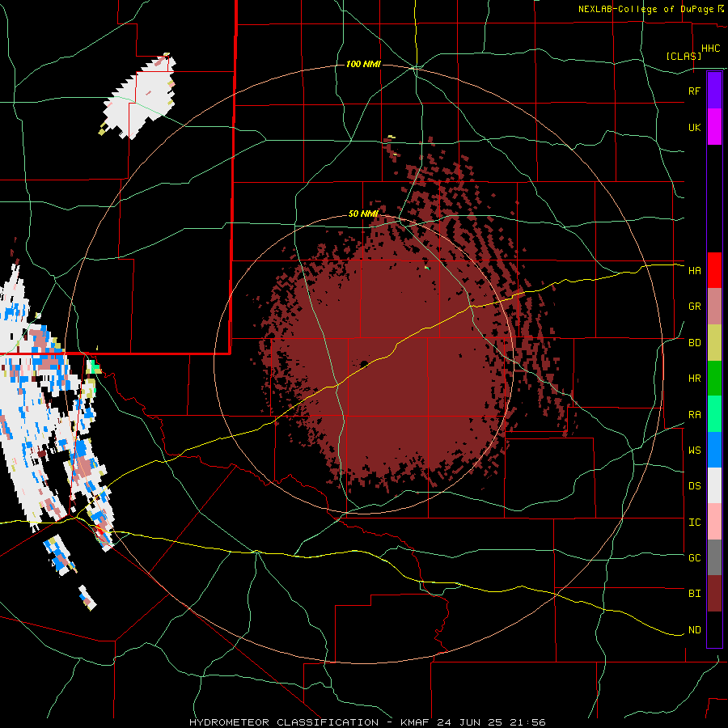The height and width of the screenshot is (728, 728).
Task: Click the 'NEXLAB-College of DuPage' credit text
Action: pyautogui.click(x=645, y=9)
